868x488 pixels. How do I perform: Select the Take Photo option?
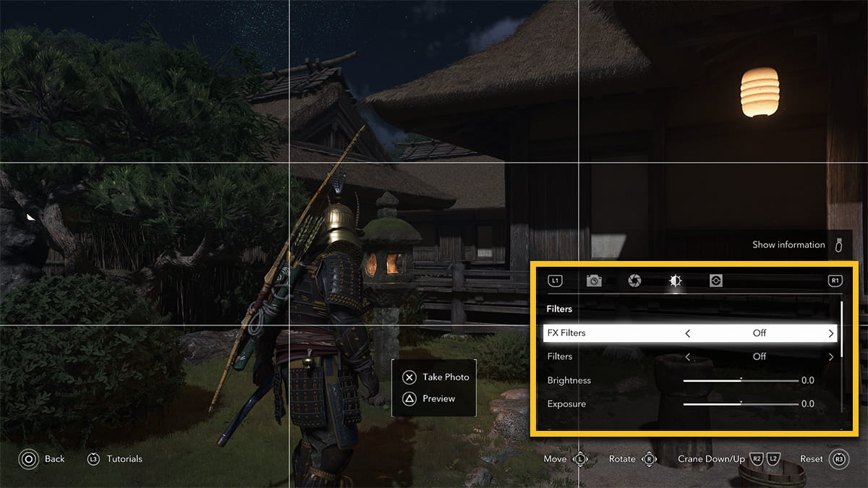[446, 377]
